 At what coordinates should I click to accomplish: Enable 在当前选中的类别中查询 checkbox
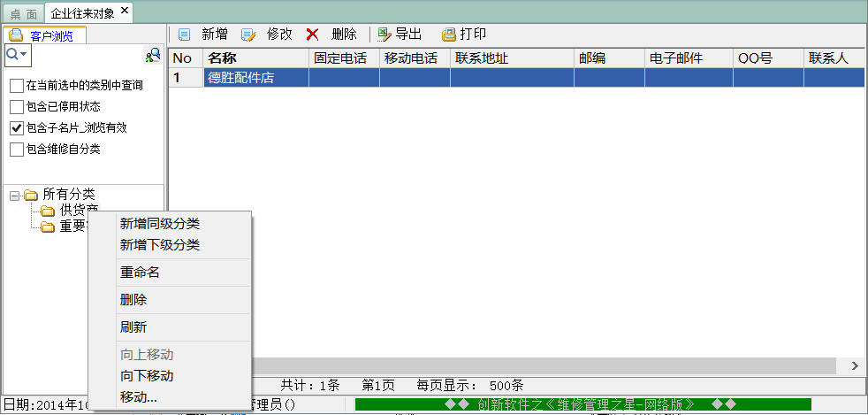tap(17, 85)
